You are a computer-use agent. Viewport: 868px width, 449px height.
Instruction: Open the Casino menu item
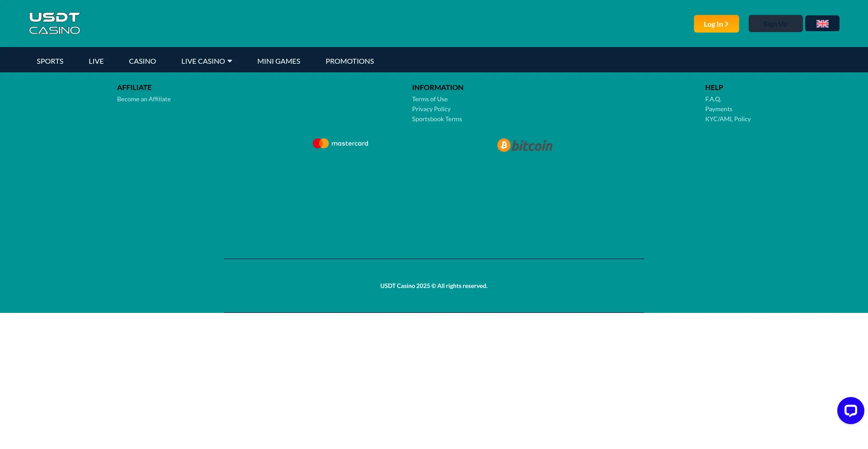142,61
